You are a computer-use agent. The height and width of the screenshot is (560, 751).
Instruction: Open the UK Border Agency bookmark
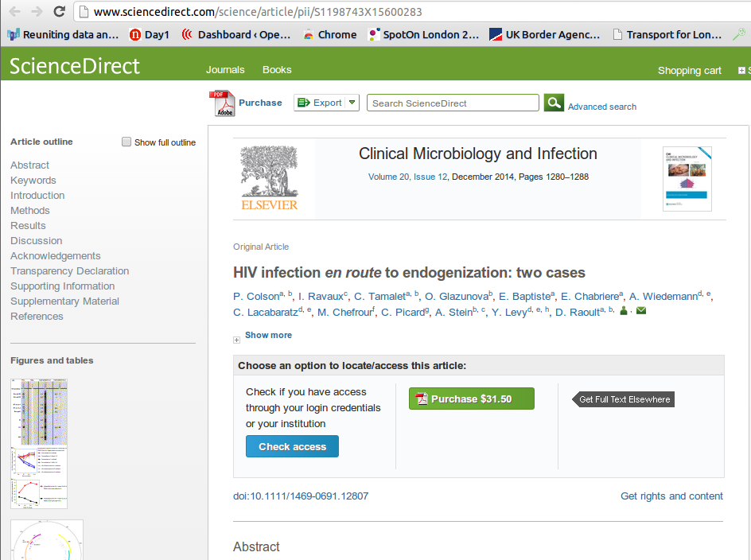point(545,34)
